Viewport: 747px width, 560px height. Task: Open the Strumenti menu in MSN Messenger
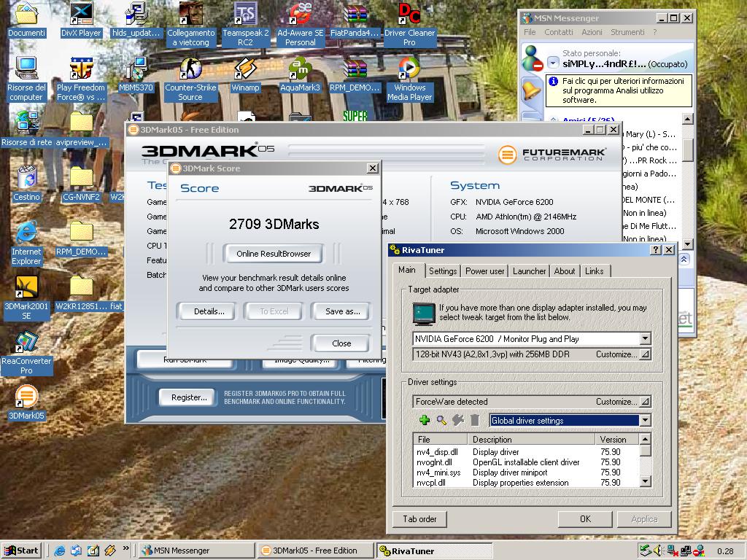pos(627,32)
